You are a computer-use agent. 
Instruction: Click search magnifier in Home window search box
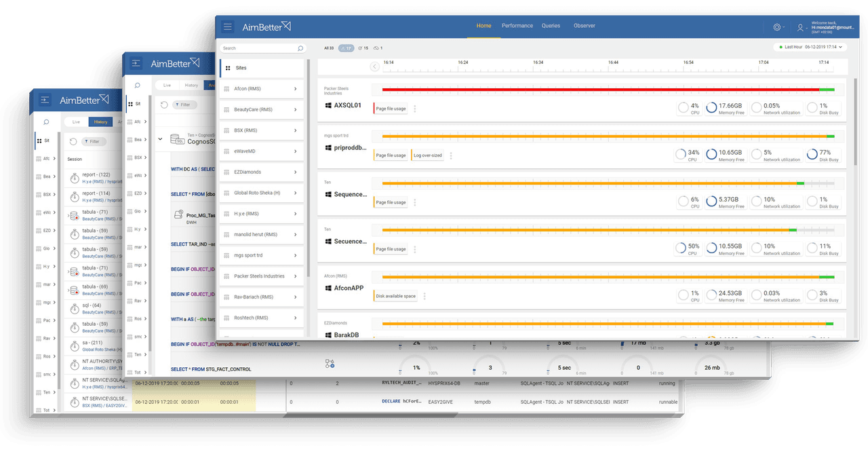pos(300,48)
